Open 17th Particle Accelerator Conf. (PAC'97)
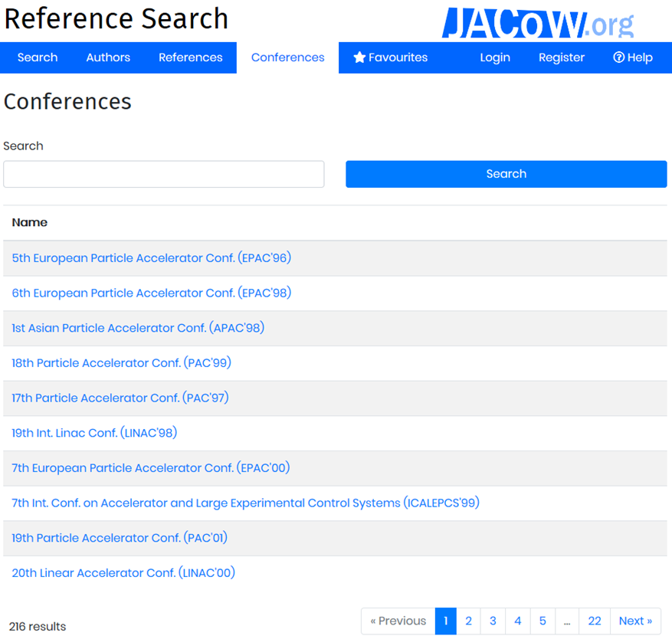Viewport: 672px width, 639px height. (120, 398)
